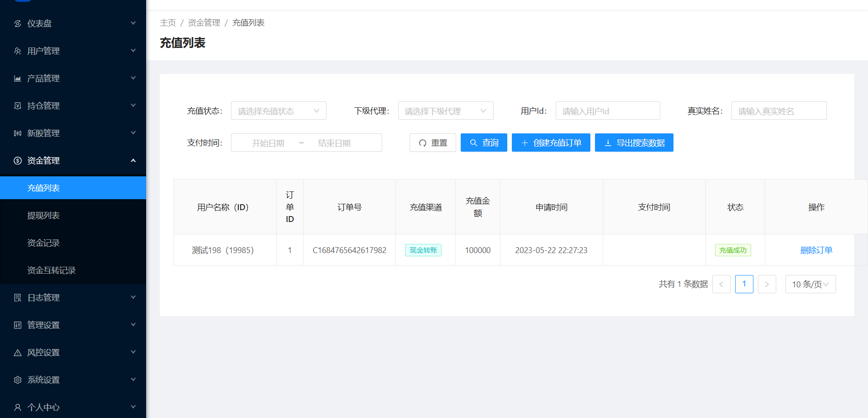Click the user icon beside 用户管理

[18, 51]
